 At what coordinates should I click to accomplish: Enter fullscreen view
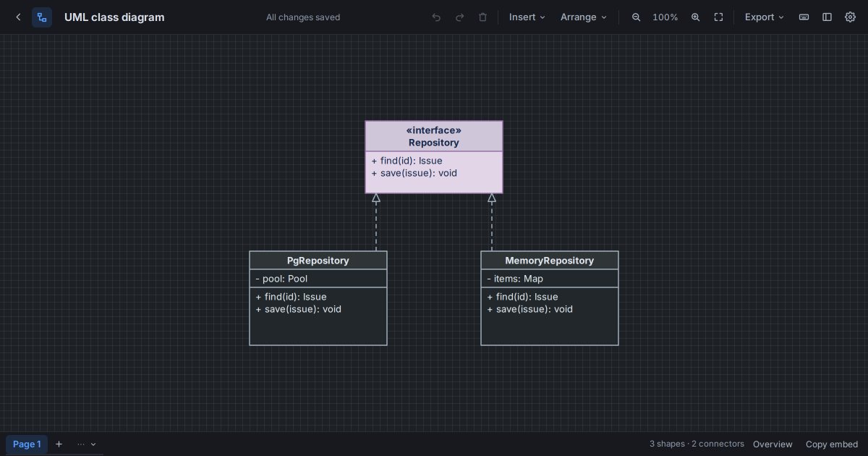click(718, 17)
